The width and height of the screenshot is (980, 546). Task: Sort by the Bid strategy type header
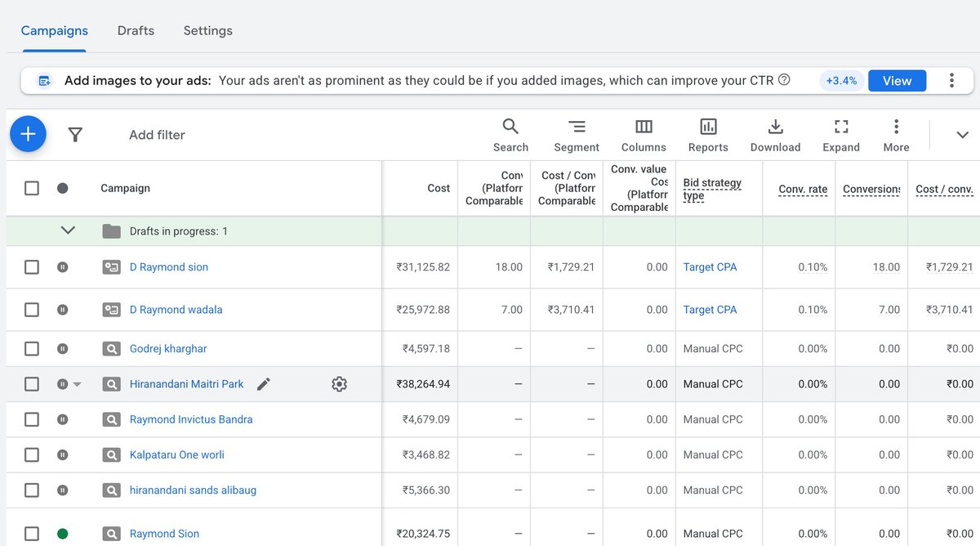pyautogui.click(x=712, y=189)
